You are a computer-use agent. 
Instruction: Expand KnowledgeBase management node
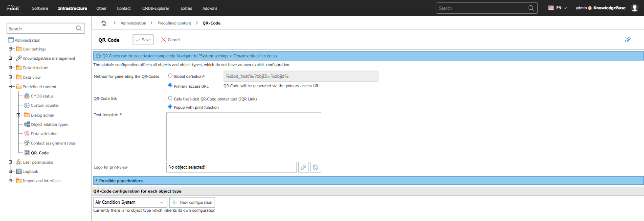point(10,58)
